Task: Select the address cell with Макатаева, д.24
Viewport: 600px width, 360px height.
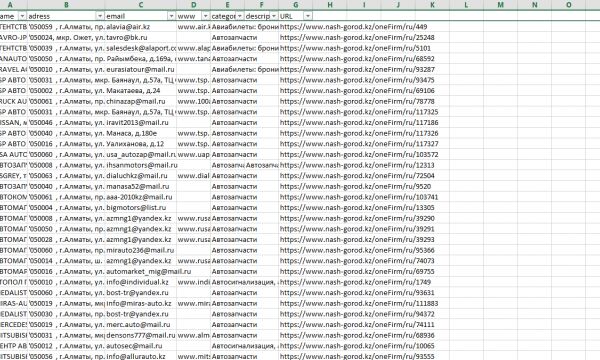Action: click(x=66, y=91)
